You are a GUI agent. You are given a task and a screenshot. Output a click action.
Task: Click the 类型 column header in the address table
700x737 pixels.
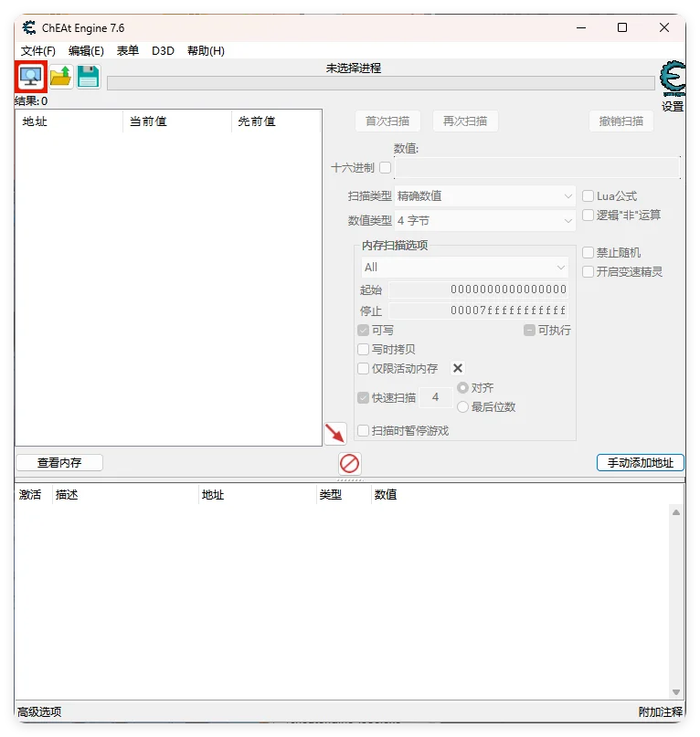click(x=344, y=494)
